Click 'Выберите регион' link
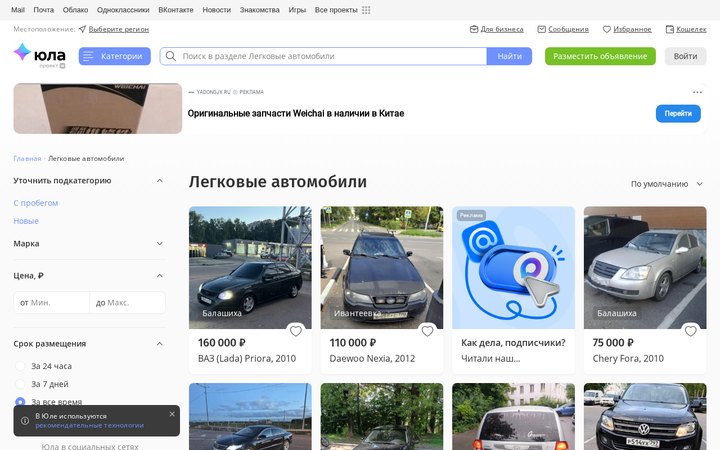This screenshot has height=450, width=720. [x=118, y=29]
